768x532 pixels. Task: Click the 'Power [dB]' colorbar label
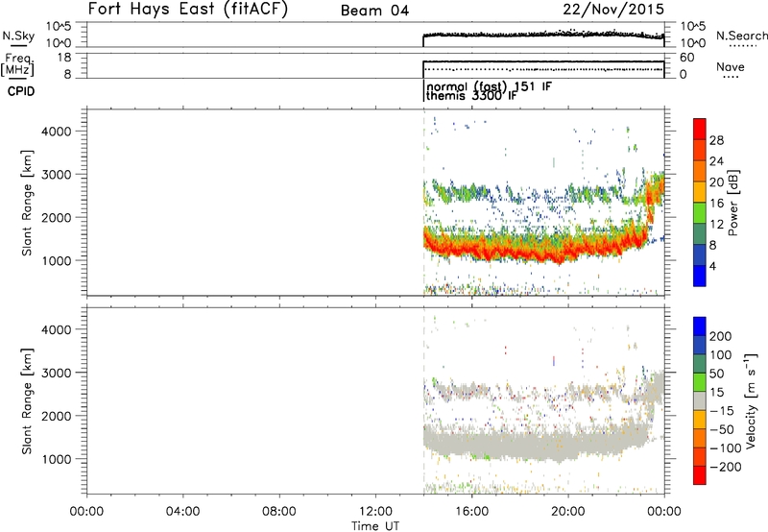pyautogui.click(x=732, y=203)
